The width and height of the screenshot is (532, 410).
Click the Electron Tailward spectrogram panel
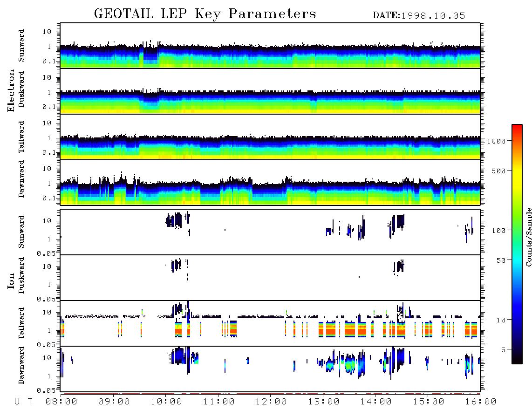tap(270, 137)
